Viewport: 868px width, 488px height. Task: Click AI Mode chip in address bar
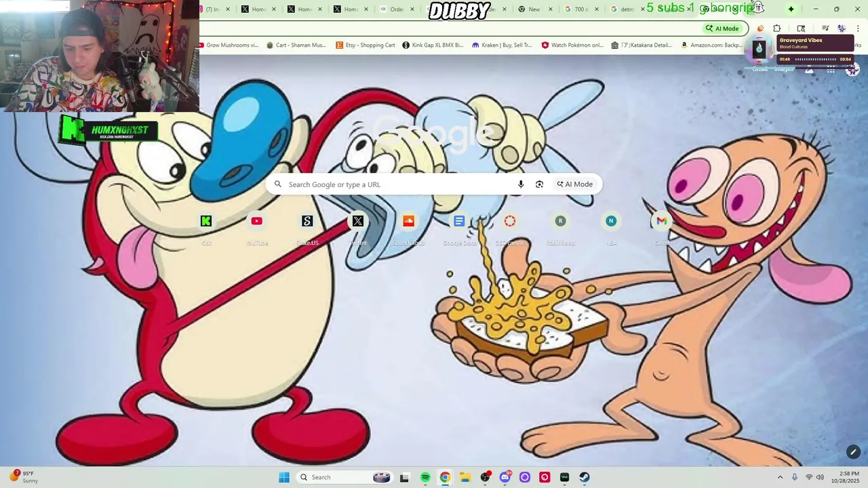722,28
